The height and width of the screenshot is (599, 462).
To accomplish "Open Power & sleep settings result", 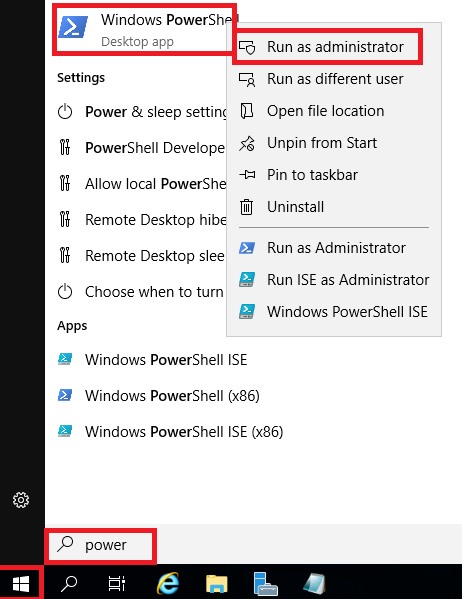I will point(140,112).
